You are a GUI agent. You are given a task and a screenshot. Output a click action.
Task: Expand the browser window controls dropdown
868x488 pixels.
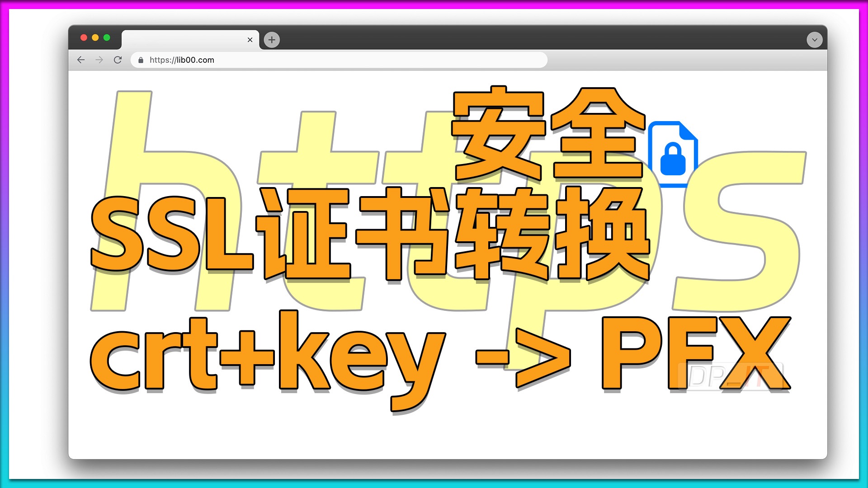[x=814, y=40]
